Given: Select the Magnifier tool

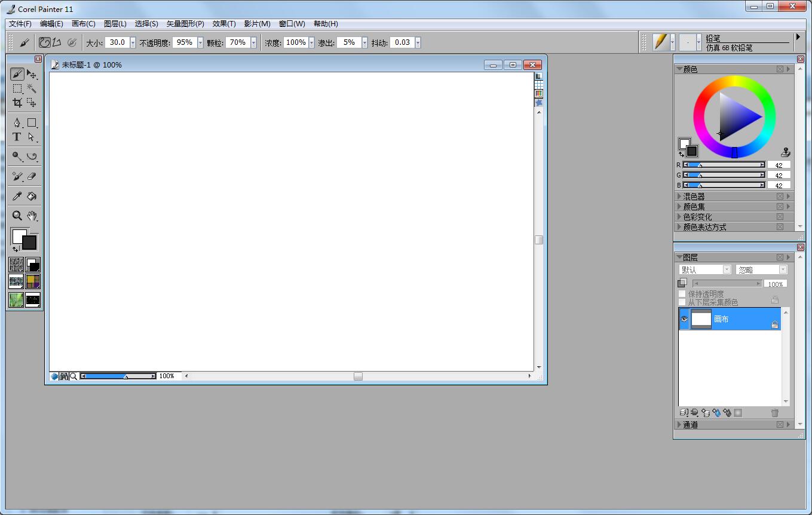Looking at the screenshot, I should tap(17, 216).
